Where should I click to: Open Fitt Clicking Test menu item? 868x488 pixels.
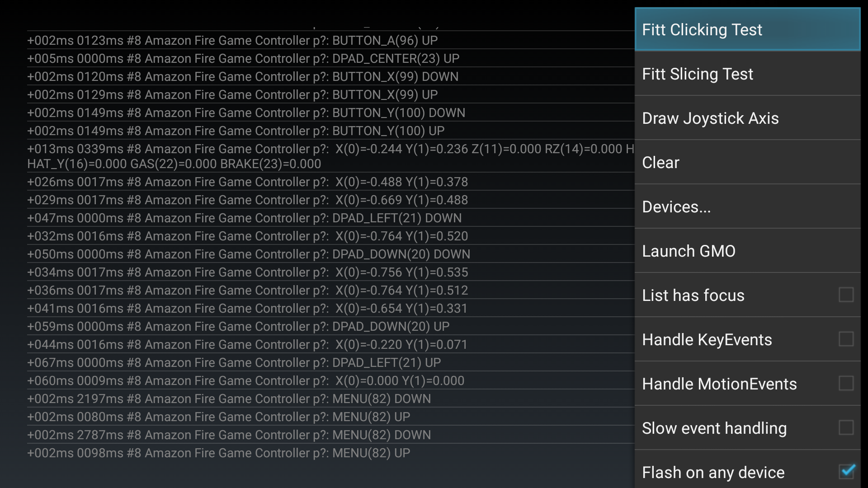coord(747,30)
